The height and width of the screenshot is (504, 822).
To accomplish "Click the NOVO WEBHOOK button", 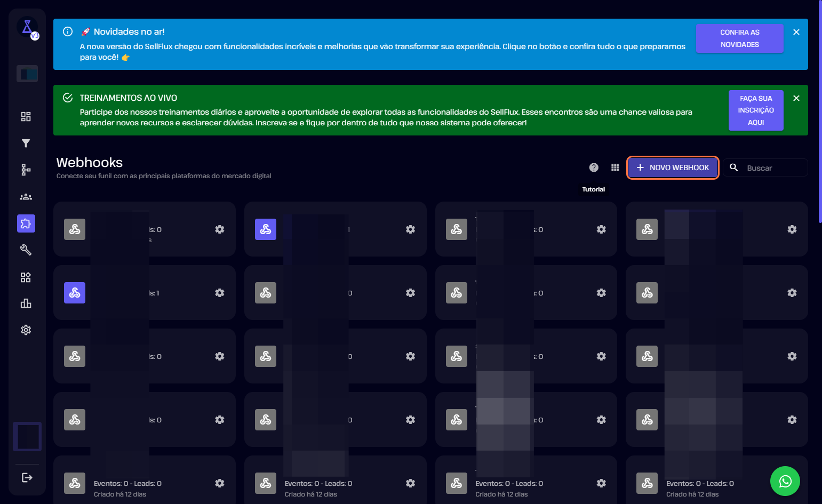I will click(x=673, y=167).
